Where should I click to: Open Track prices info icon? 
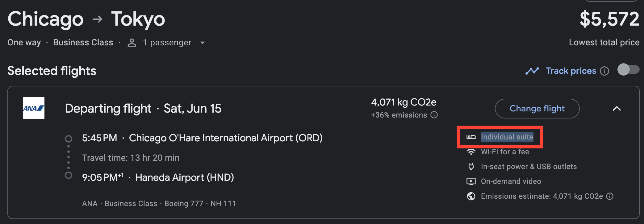click(x=604, y=71)
